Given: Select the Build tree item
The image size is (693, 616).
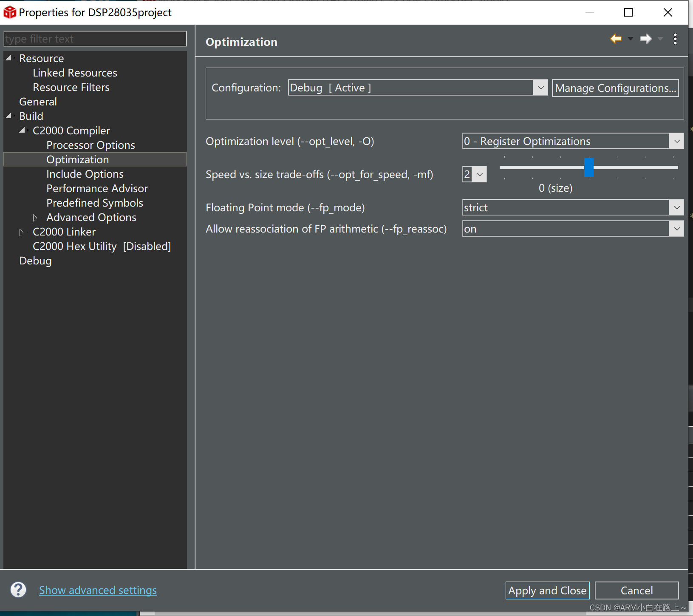Looking at the screenshot, I should (x=31, y=116).
